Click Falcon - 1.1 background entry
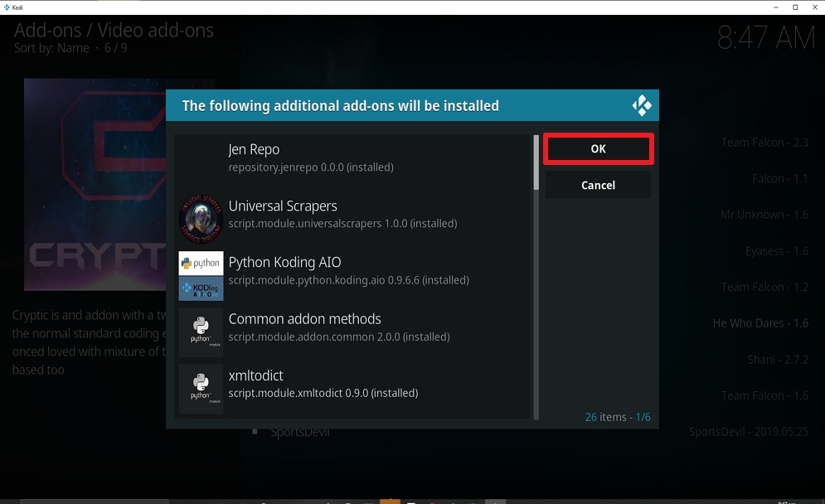Viewport: 825px width, 504px height. (780, 179)
